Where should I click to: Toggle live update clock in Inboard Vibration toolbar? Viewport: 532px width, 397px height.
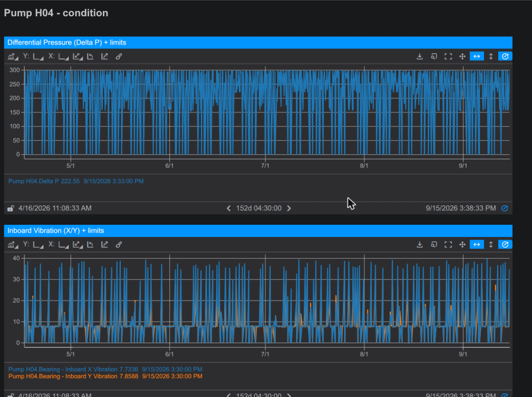tap(505, 244)
